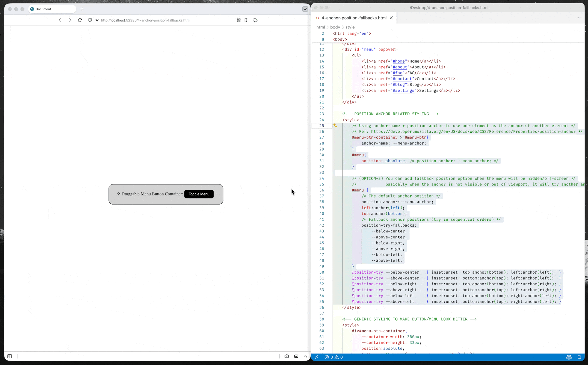Click the Copilot icon in status bar
This screenshot has width=588, height=365.
tap(569, 357)
